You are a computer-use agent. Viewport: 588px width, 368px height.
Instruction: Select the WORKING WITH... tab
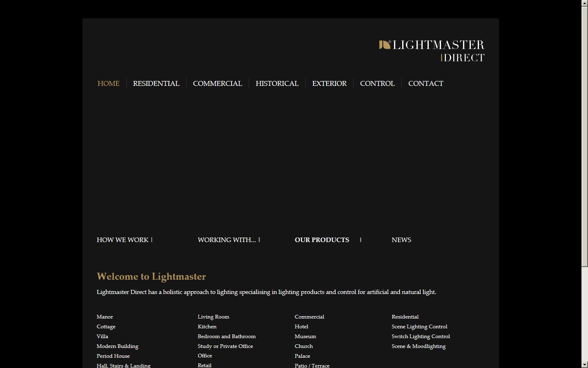[227, 240]
